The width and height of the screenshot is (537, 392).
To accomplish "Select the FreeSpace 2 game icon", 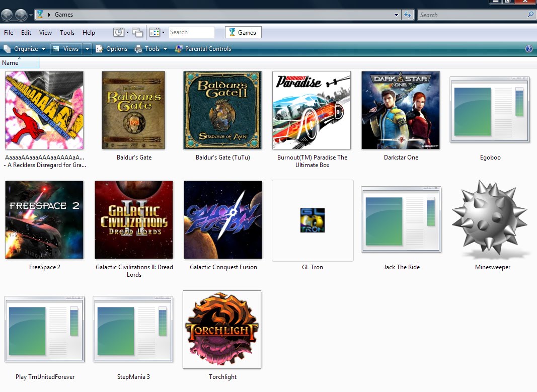I will click(x=44, y=220).
